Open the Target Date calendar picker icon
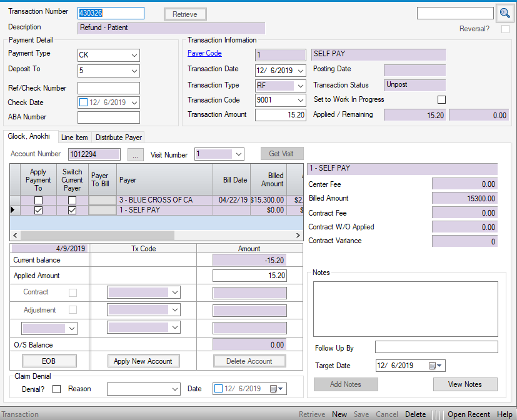517x420 pixels. click(432, 366)
